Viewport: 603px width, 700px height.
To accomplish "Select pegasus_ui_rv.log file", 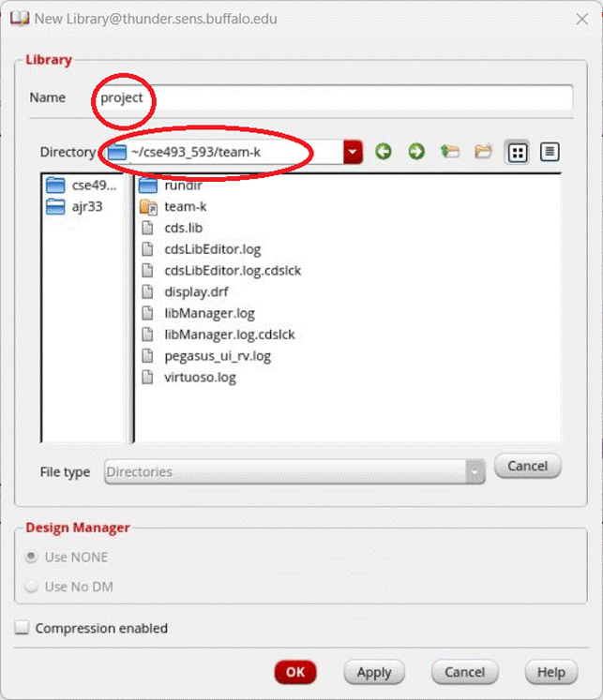I will coord(206,356).
